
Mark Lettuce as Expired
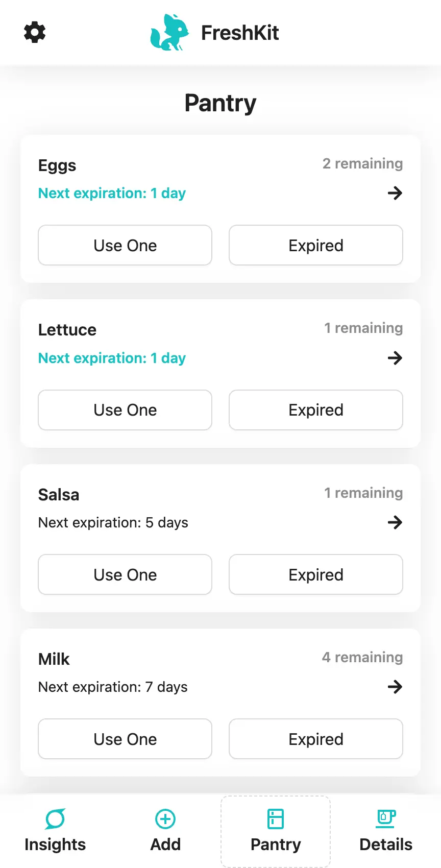316,410
